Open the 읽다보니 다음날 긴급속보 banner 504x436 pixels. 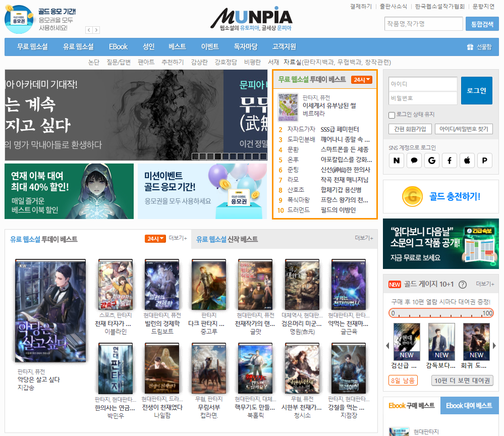pos(440,244)
